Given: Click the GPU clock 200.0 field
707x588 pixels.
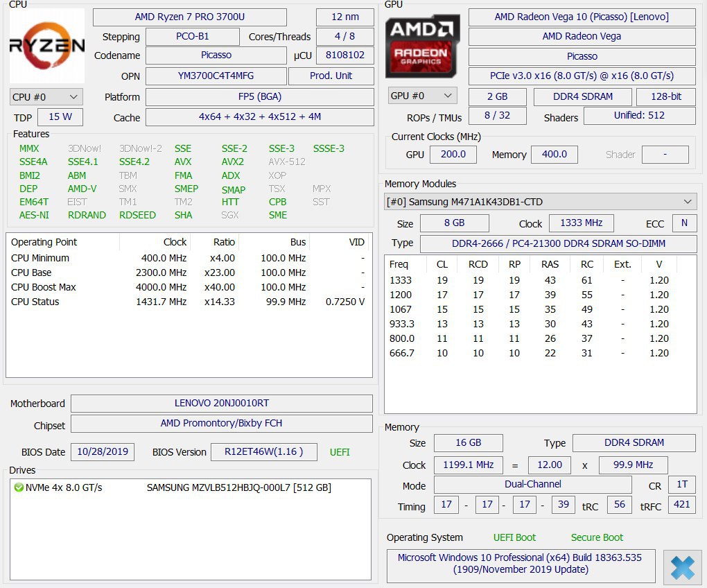Looking at the screenshot, I should tap(453, 154).
